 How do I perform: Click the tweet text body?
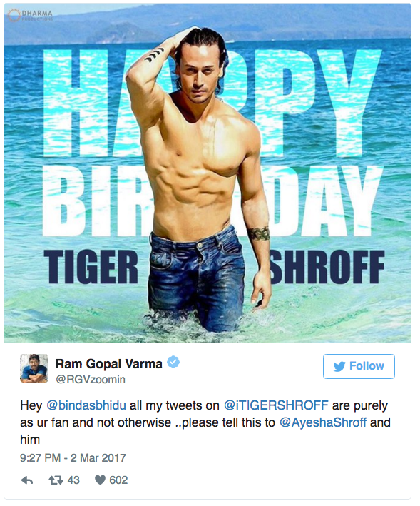pyautogui.click(x=205, y=422)
